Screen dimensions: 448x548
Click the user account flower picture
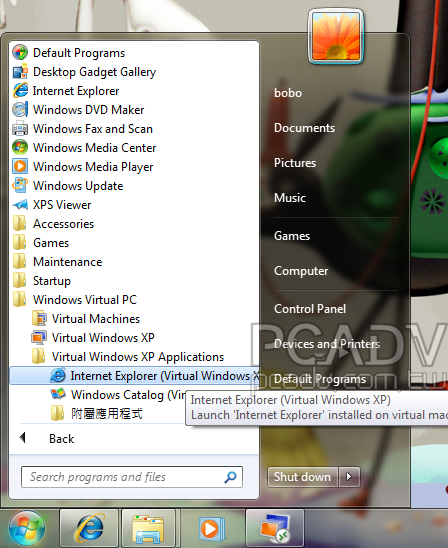tap(336, 37)
